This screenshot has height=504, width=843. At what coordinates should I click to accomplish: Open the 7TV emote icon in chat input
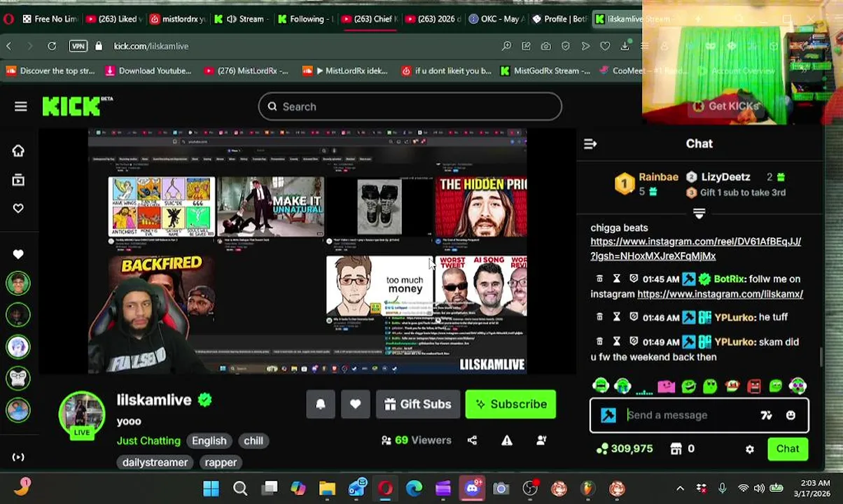[x=766, y=415]
